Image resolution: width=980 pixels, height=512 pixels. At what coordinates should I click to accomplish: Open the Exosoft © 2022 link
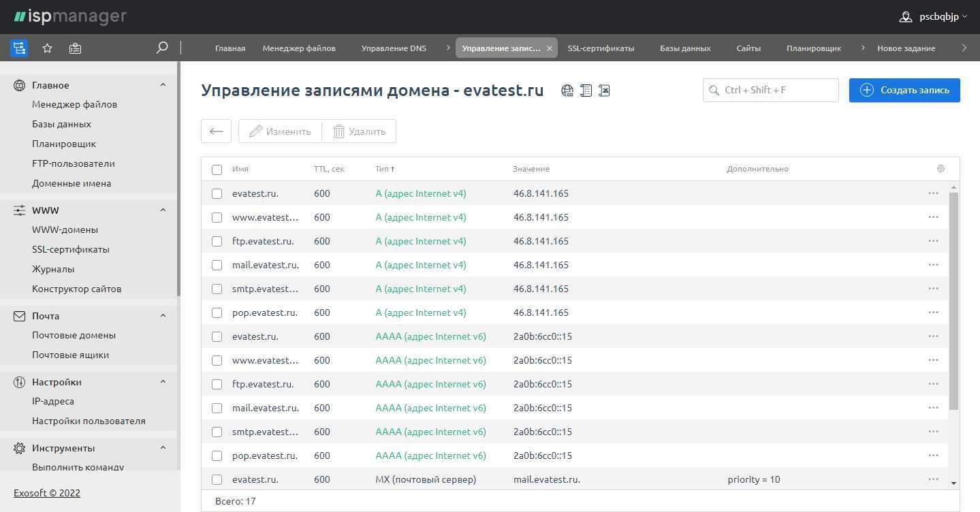pyautogui.click(x=47, y=493)
